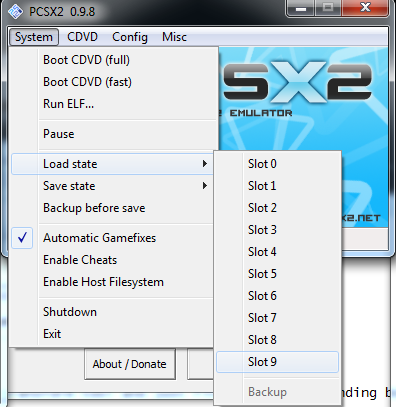Click Shutdown in System menu
This screenshot has height=407, width=396.
(112, 312)
